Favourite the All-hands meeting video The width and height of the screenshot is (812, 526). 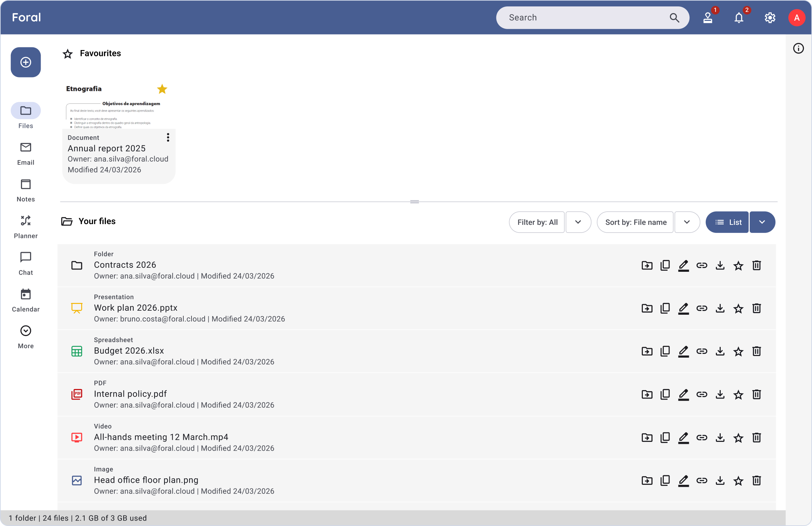coord(738,437)
